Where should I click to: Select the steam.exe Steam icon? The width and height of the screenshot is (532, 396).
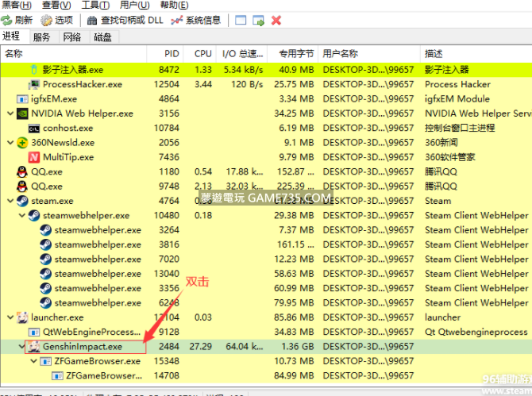point(22,201)
